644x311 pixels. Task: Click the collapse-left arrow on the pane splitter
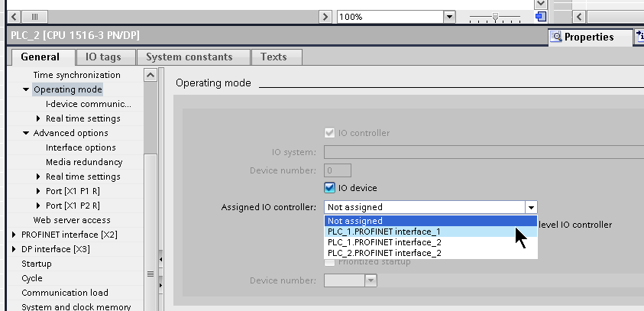(x=160, y=260)
